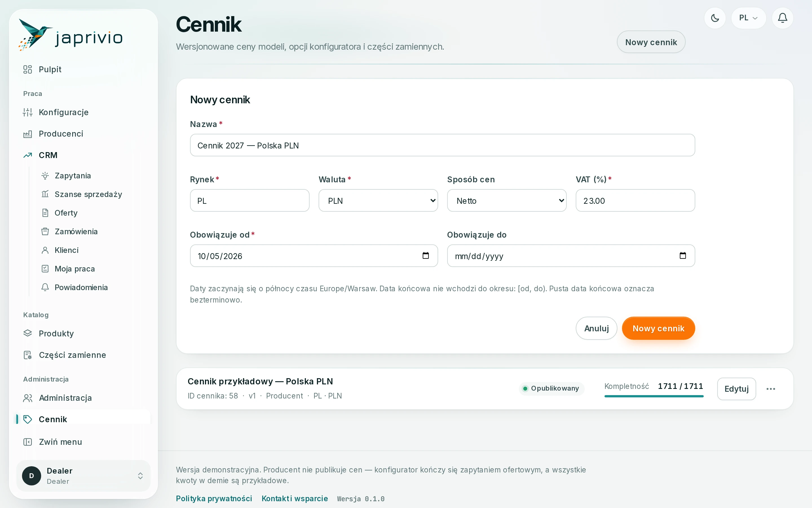
Task: Click the Oferty document icon
Action: click(x=45, y=213)
